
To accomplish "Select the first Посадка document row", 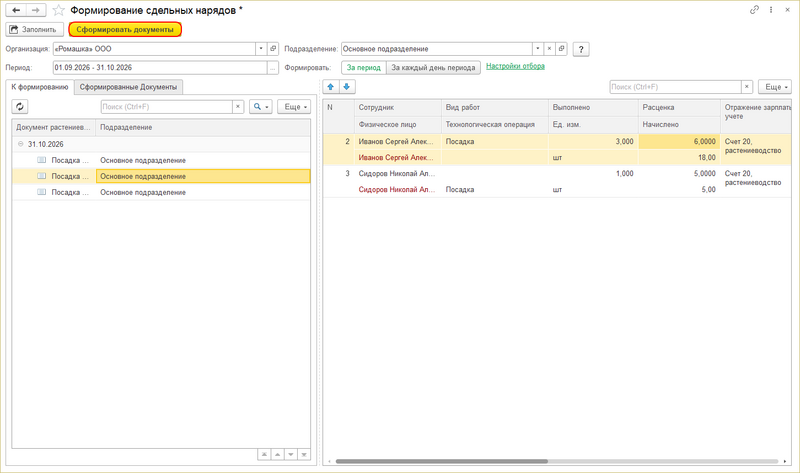I will (161, 160).
